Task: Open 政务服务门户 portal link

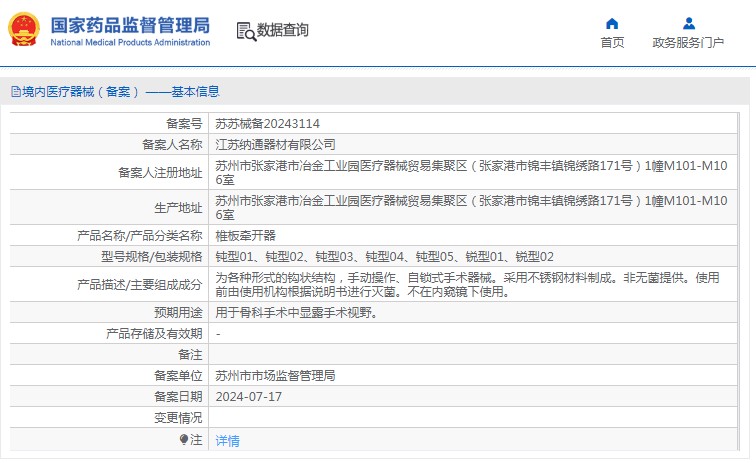Action: click(x=688, y=42)
